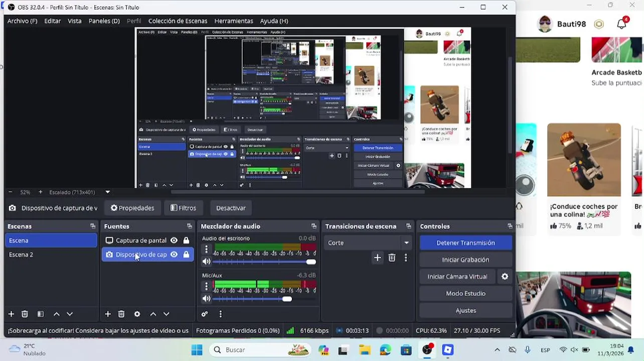This screenshot has height=361, width=644.
Task: Open the Archivo menu
Action: point(22,21)
